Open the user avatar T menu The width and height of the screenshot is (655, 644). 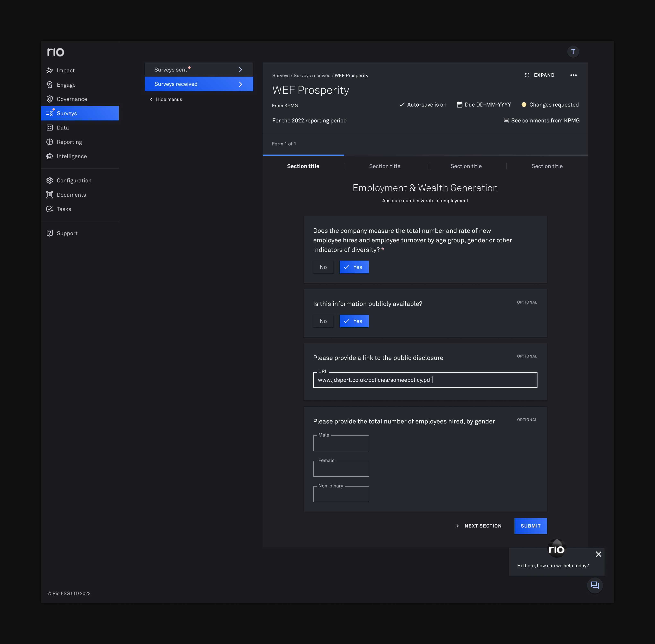point(573,51)
